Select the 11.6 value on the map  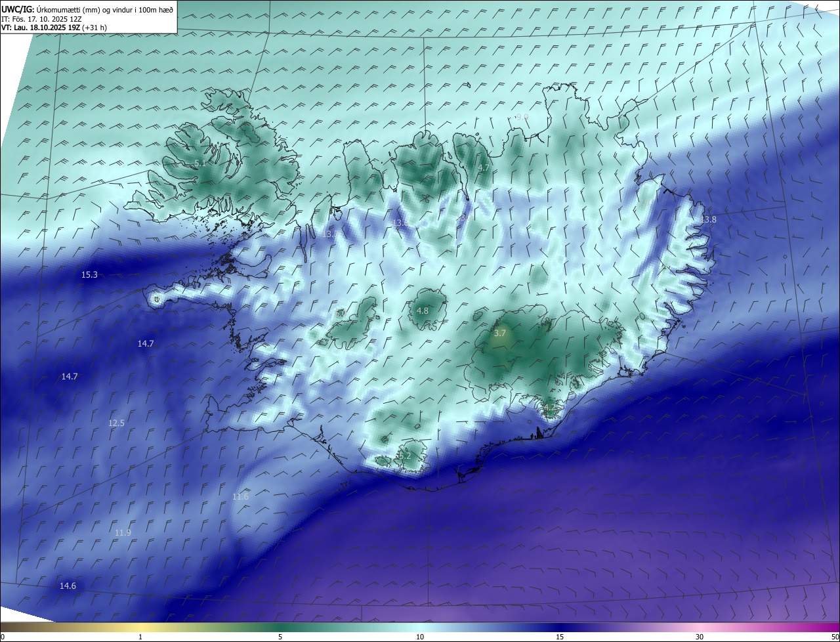click(240, 497)
